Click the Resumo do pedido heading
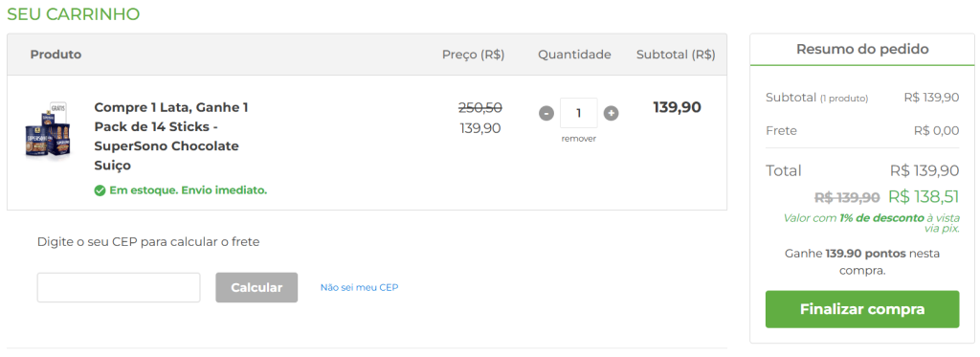Viewport: 980px width, 357px height. [862, 49]
